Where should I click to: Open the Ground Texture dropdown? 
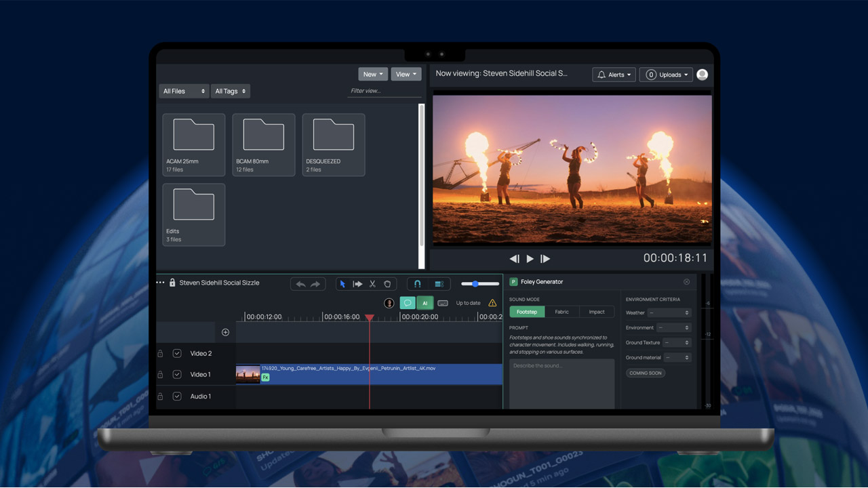(x=677, y=342)
